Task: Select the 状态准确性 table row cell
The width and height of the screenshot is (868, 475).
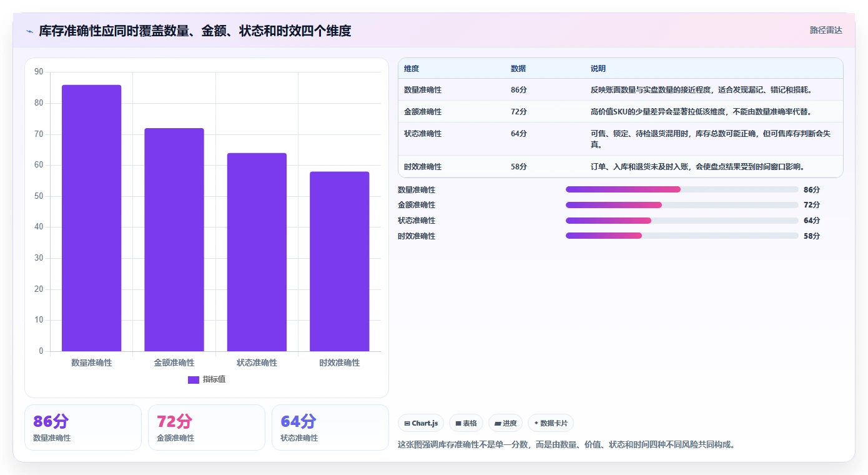Action: point(423,134)
